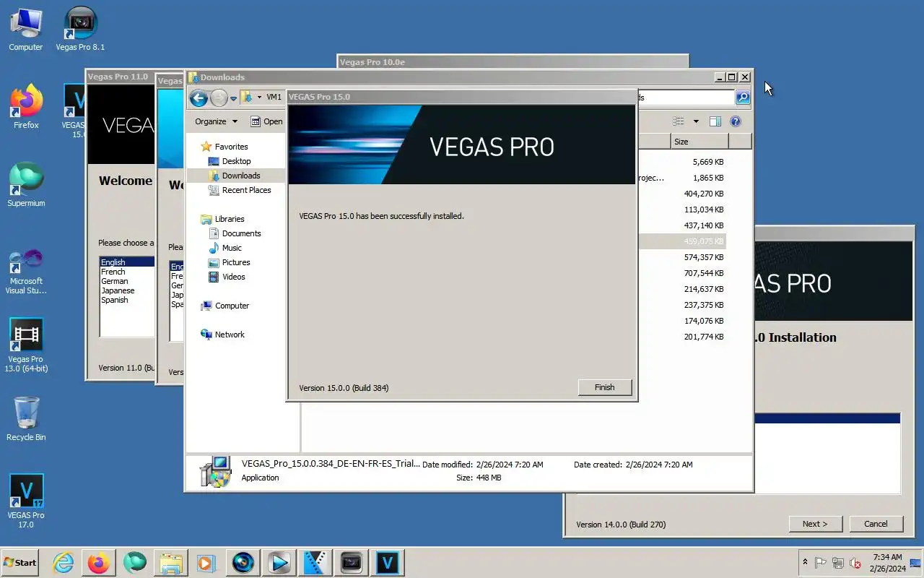
Task: Open recent pages dropdown beside Forward button
Action: pos(233,98)
